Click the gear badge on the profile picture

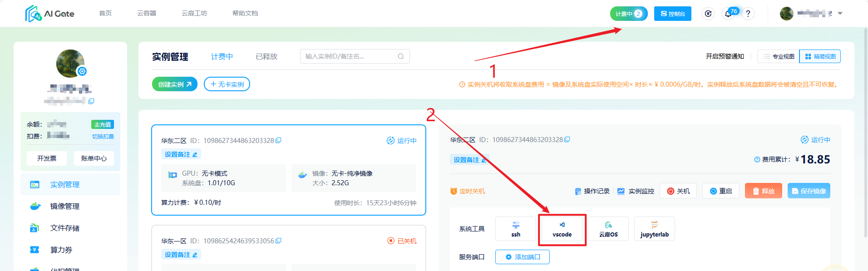[x=82, y=71]
